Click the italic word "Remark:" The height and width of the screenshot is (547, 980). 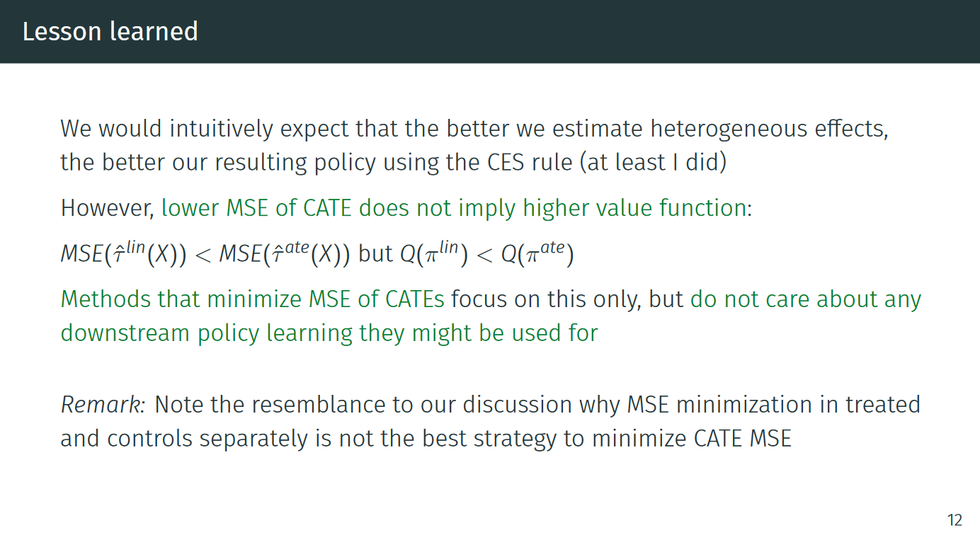pos(103,405)
